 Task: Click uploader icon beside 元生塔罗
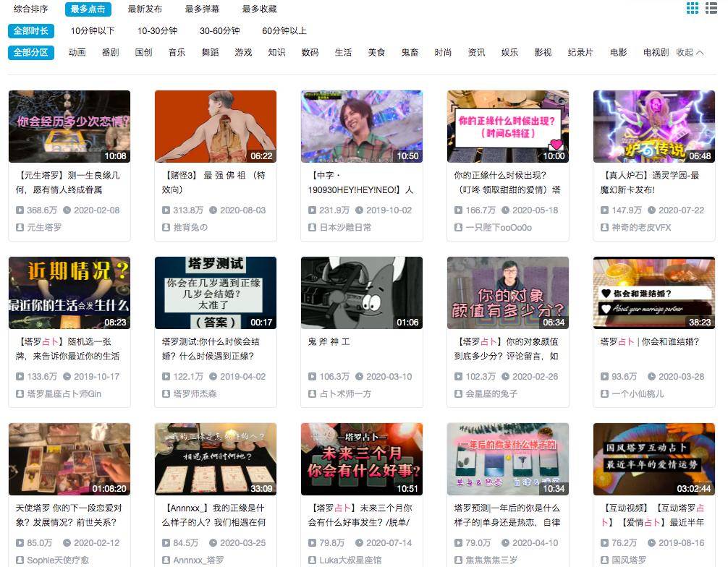[20, 227]
